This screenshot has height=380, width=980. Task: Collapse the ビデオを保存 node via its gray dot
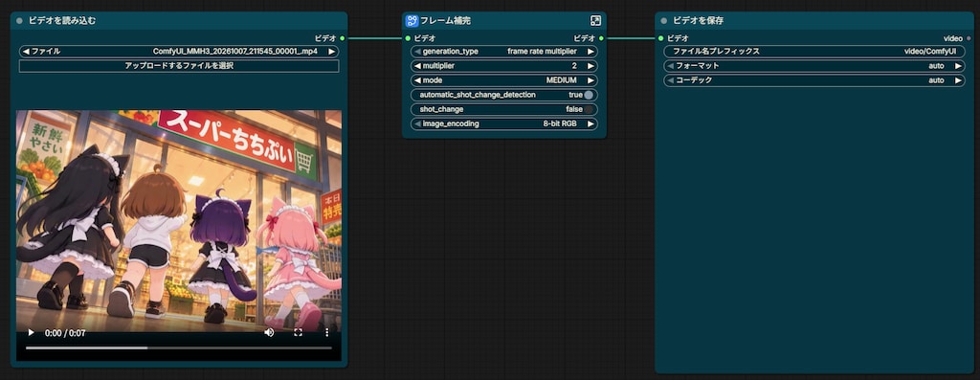pos(664,21)
